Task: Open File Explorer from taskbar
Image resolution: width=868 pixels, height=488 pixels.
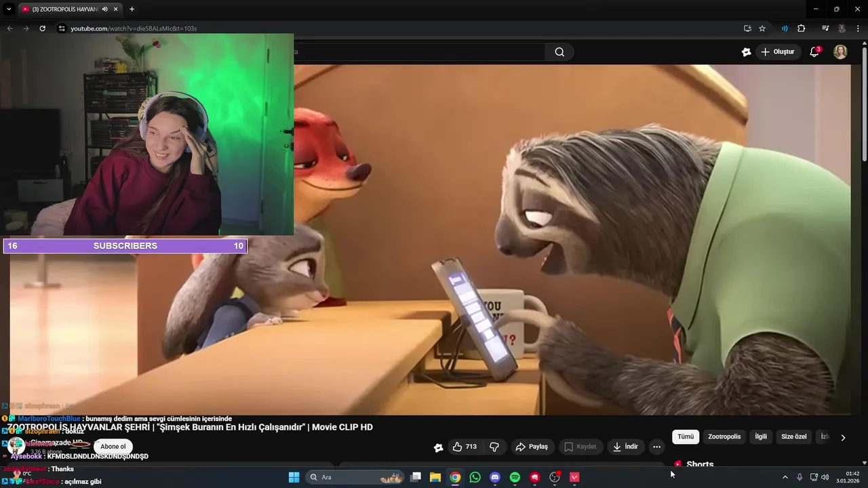Action: tap(435, 477)
